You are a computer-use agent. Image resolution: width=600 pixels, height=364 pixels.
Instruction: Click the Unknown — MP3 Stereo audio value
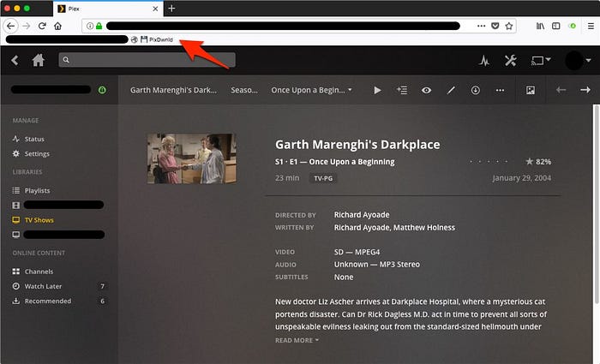point(377,265)
